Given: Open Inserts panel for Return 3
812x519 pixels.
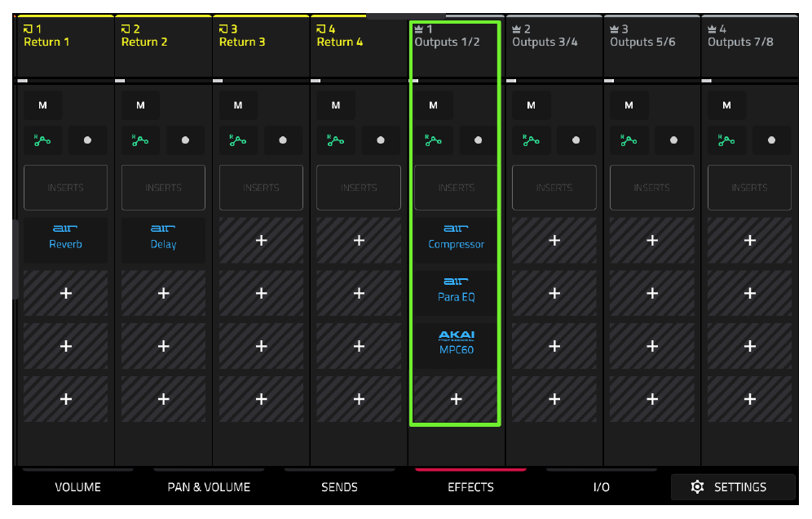Looking at the screenshot, I should pos(261,188).
